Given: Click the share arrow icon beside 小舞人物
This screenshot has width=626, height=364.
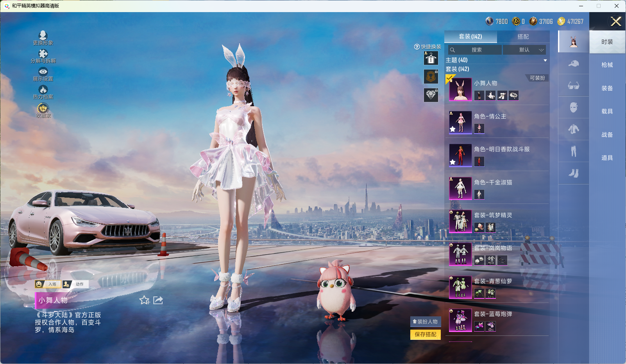Looking at the screenshot, I should point(158,300).
